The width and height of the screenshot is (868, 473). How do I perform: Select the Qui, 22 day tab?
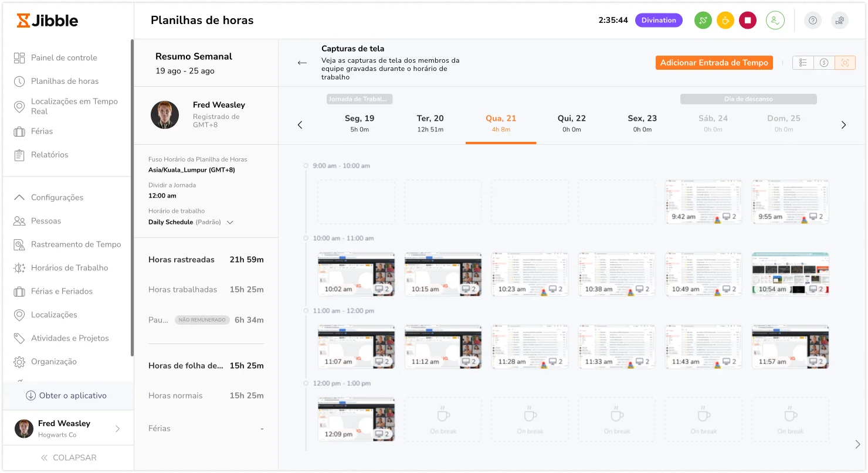(x=572, y=123)
